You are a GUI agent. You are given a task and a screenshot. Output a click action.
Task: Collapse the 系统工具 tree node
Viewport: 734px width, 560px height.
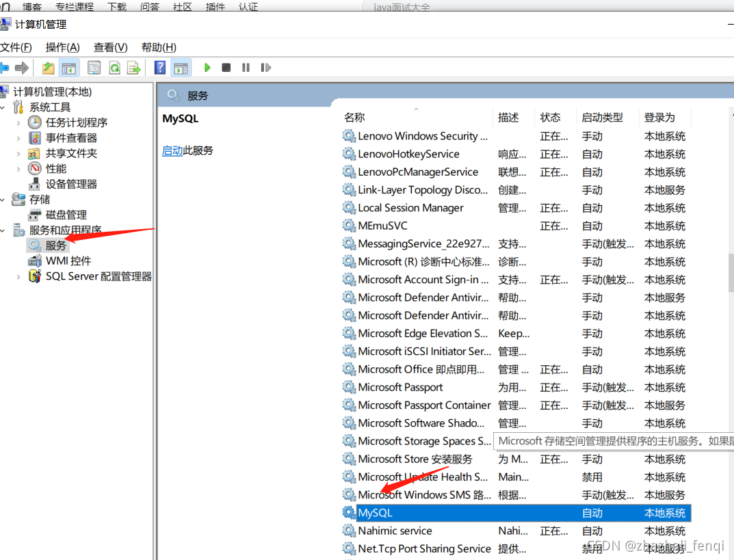(x=3, y=107)
